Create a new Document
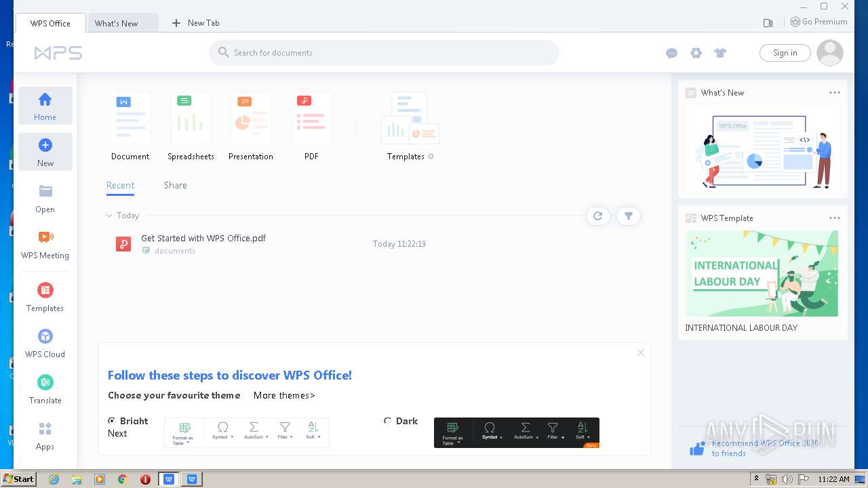This screenshot has height=488, width=868. tap(130, 127)
